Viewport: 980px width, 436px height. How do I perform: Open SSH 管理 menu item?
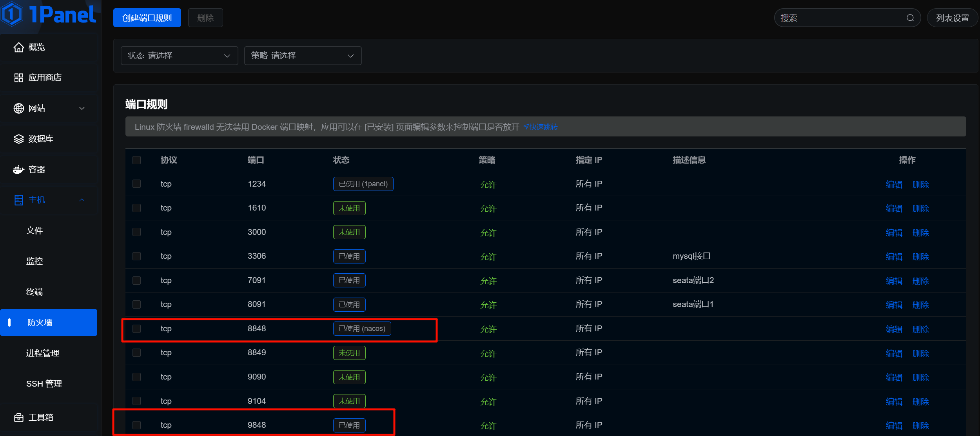[44, 384]
